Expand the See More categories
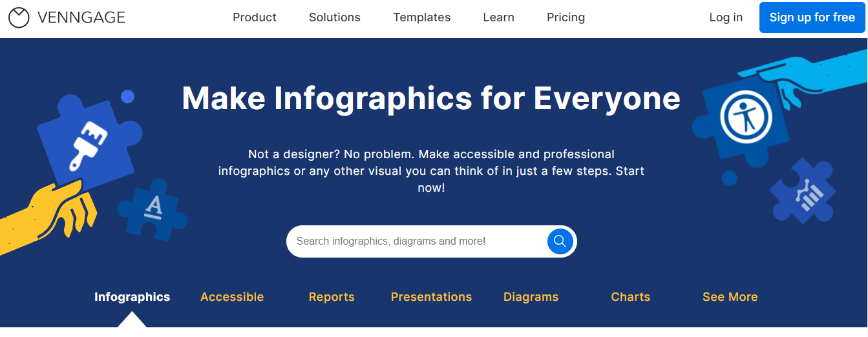Image resolution: width=868 pixels, height=337 pixels. click(730, 297)
